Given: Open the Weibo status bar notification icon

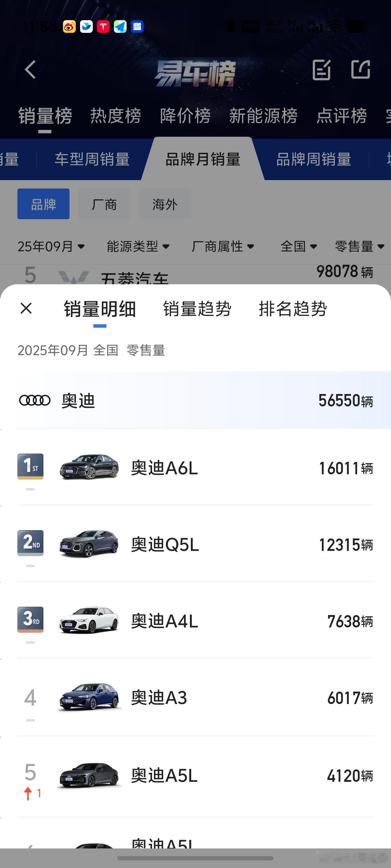Looking at the screenshot, I should tap(69, 27).
